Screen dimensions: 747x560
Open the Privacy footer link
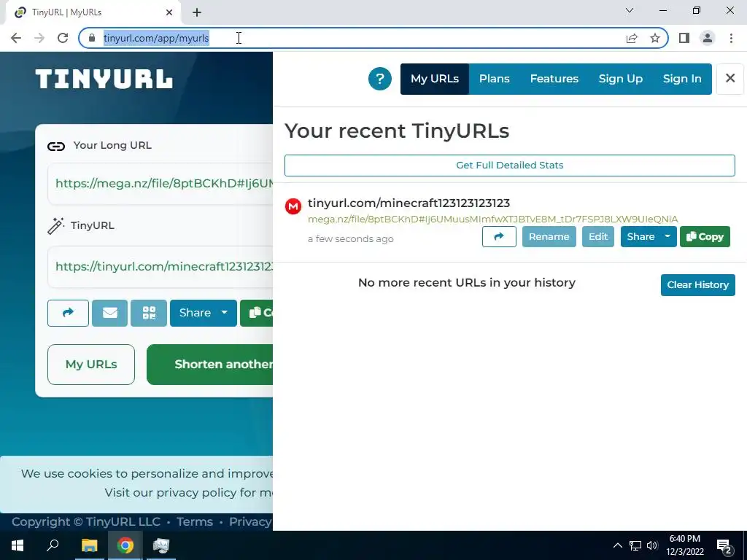click(250, 522)
